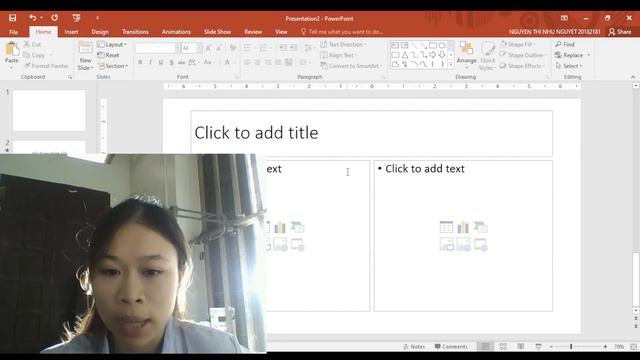The height and width of the screenshot is (360, 640).
Task: Select the Text Box shape in gallery
Action: coord(395,45)
